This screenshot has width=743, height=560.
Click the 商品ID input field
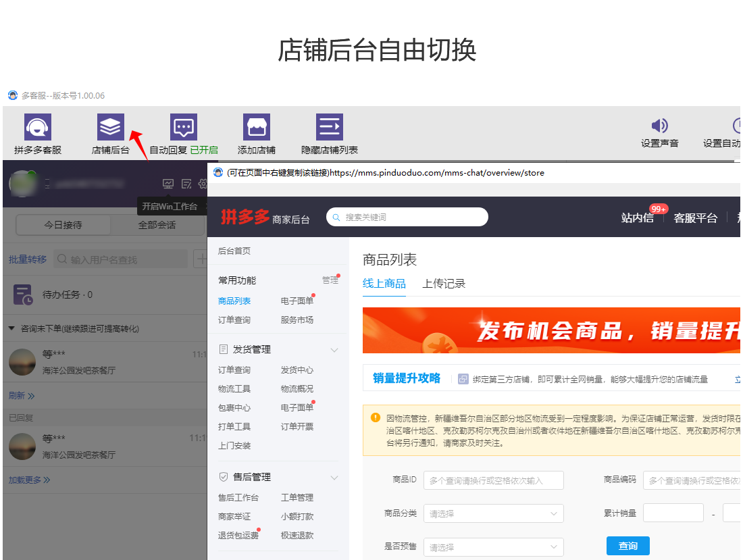pos(493,480)
